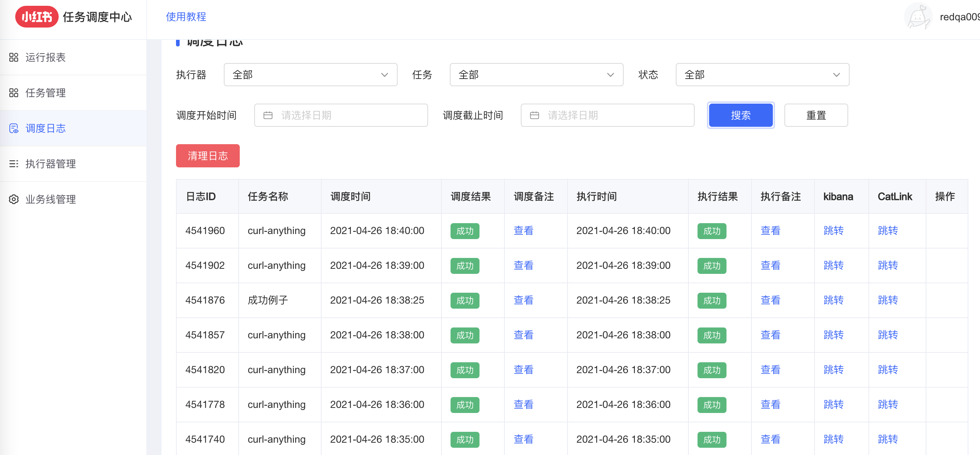Open the 执行器 dropdown

coord(310,75)
